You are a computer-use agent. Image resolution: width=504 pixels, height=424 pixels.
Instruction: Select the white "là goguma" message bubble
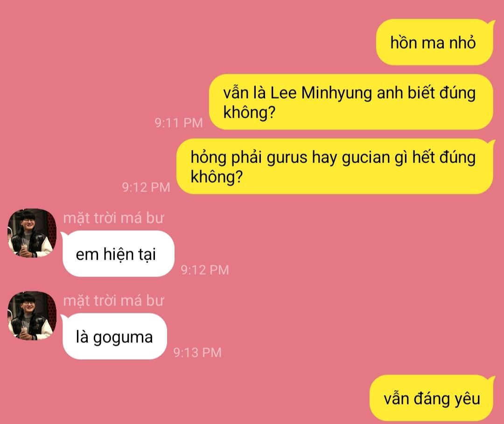[x=114, y=336]
